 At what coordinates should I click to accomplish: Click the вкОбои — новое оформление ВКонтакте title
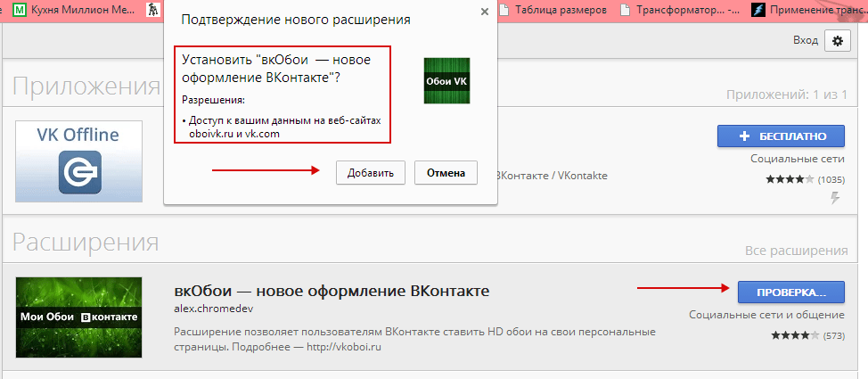point(332,291)
